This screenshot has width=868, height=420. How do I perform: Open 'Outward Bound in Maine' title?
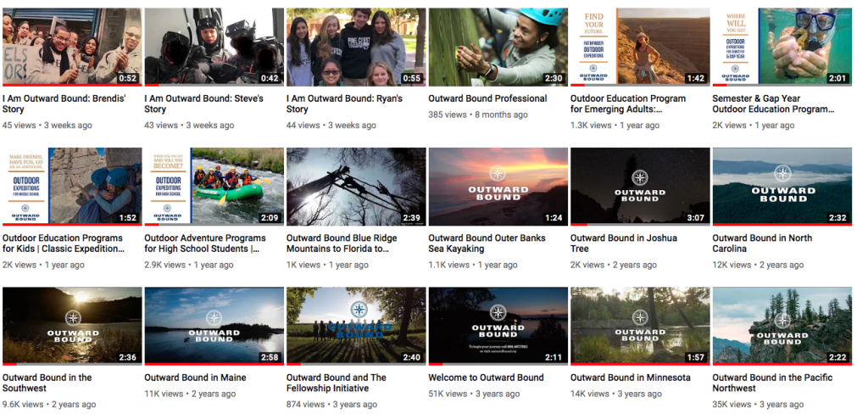click(196, 378)
